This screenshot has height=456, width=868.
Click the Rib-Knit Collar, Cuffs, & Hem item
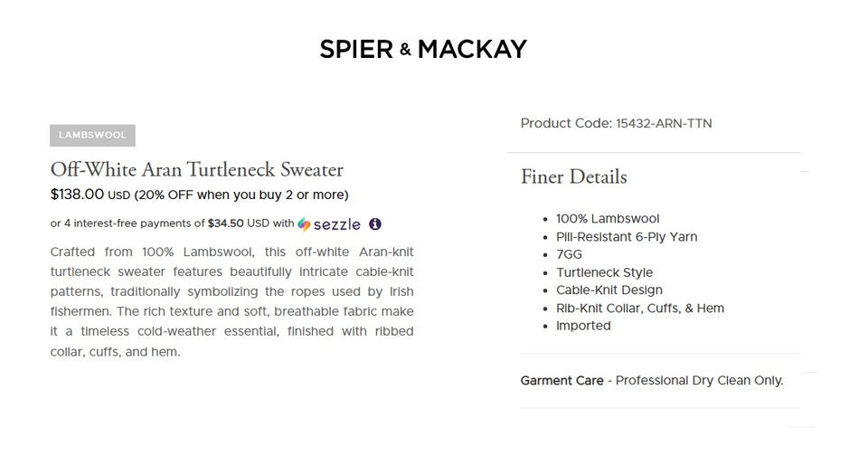(640, 308)
